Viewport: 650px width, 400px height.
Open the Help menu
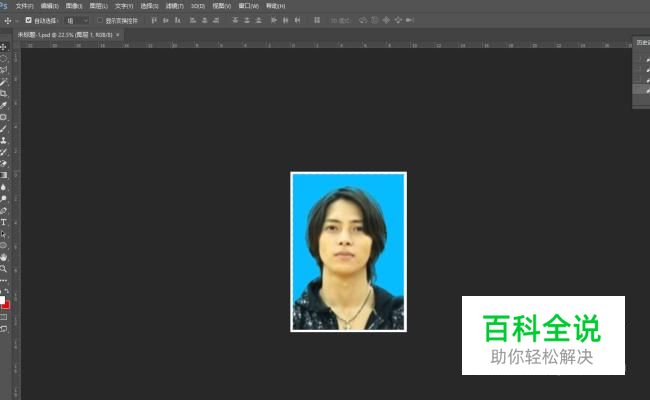(x=275, y=6)
